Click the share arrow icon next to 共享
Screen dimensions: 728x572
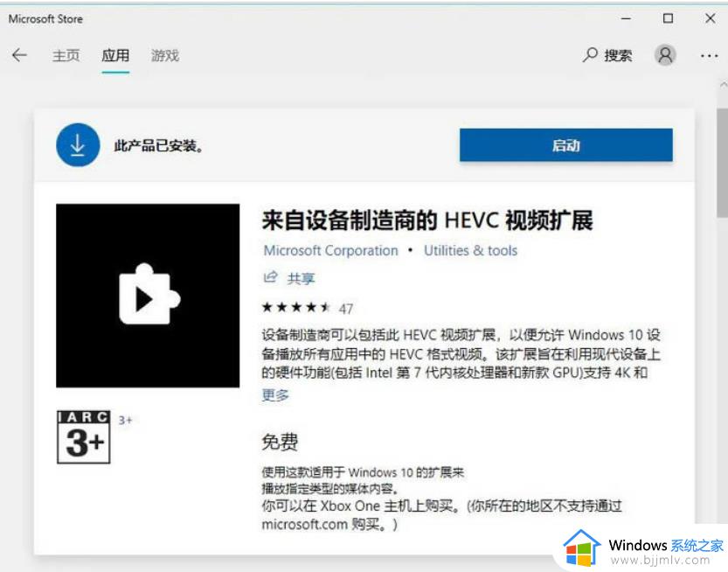pyautogui.click(x=270, y=277)
